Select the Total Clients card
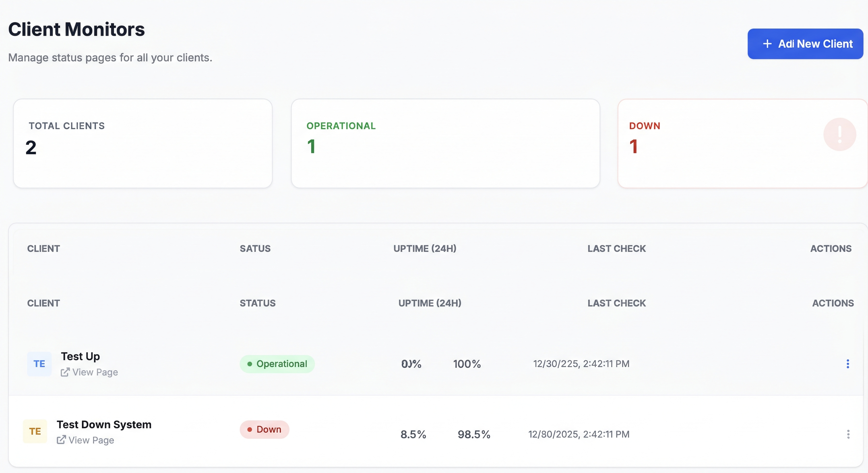Image resolution: width=868 pixels, height=473 pixels. 142,143
